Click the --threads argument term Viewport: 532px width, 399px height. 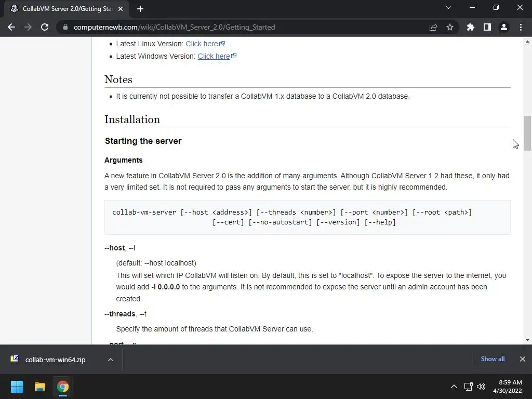[x=120, y=314]
